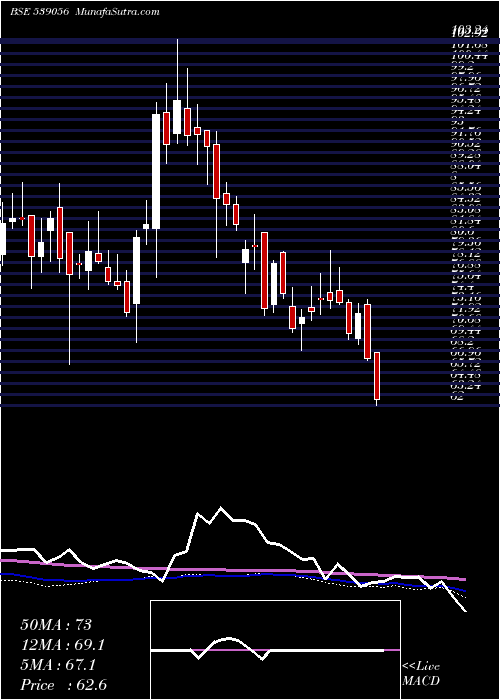
Task: Click the BSE 539056 symbol label
Action: [x=39, y=12]
